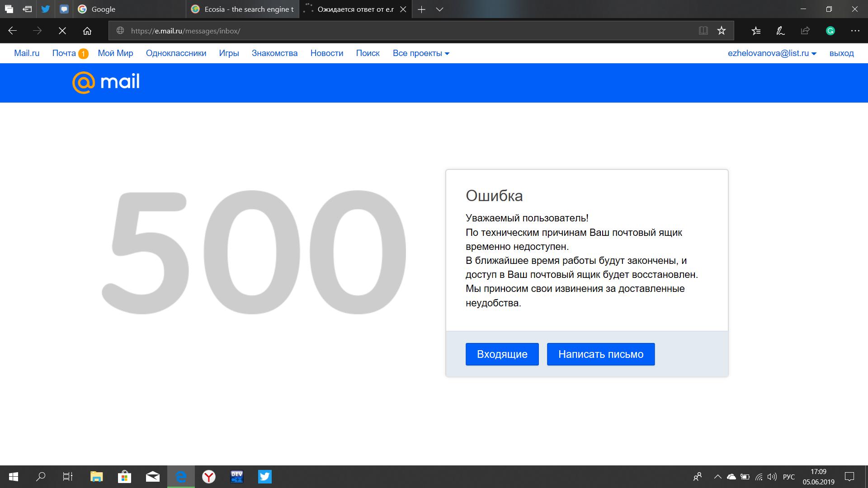Screen dimensions: 868x488
Task: Click the Add notes pen icon
Action: [x=780, y=31]
